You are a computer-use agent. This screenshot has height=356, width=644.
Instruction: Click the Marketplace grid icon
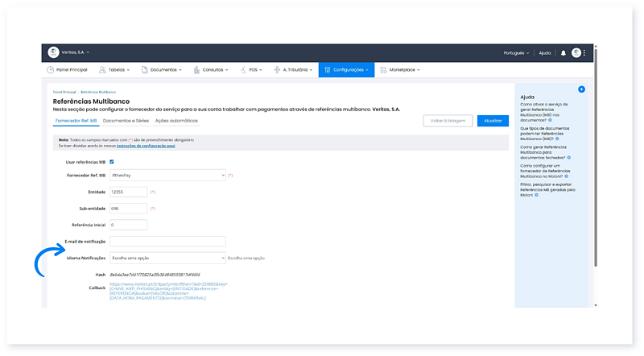pyautogui.click(x=383, y=70)
